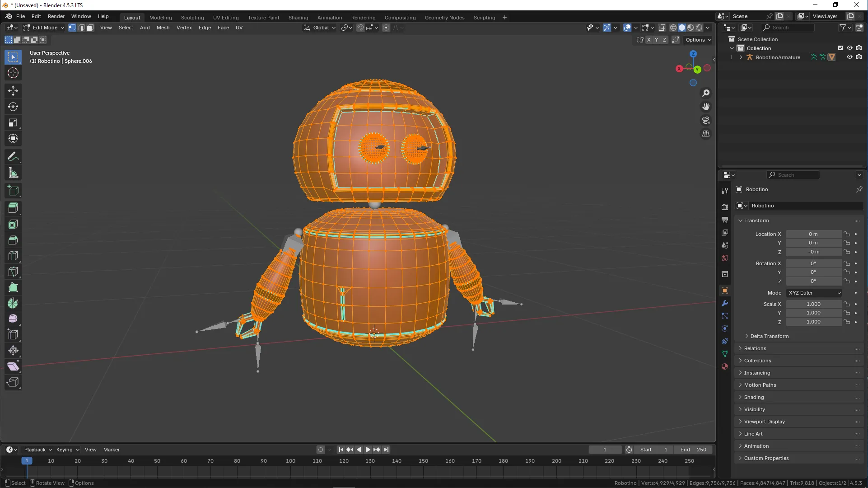Pick the Annotate tool
Image resolution: width=868 pixels, height=488 pixels.
(13, 156)
